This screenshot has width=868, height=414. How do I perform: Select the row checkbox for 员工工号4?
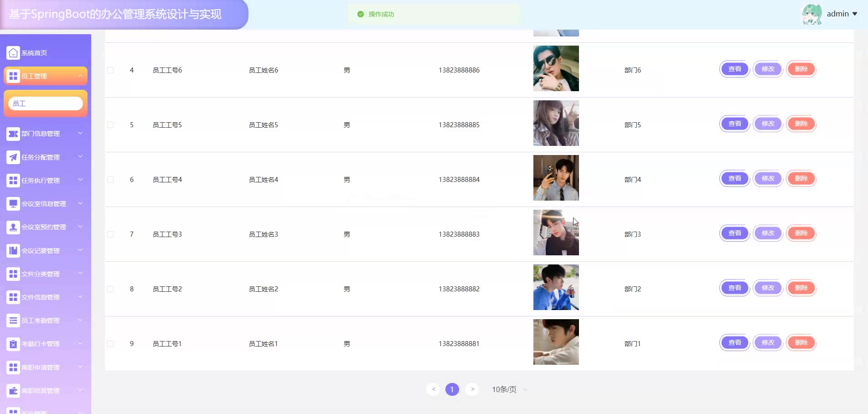(110, 180)
